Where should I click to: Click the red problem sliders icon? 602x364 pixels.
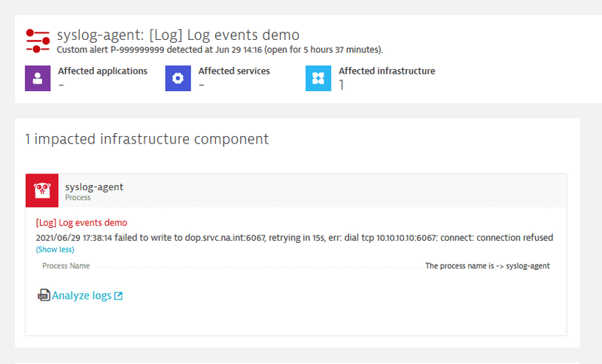tap(38, 41)
